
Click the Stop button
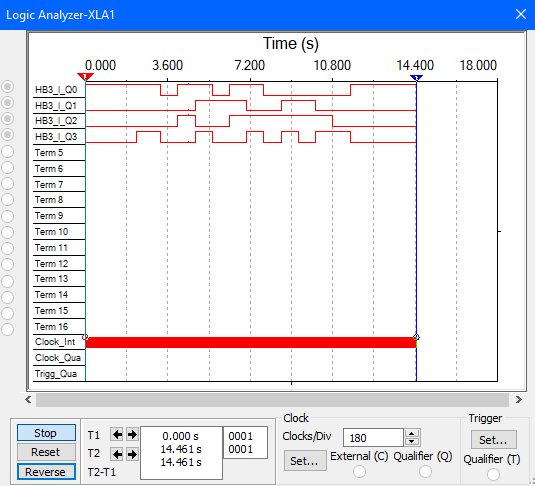click(46, 433)
